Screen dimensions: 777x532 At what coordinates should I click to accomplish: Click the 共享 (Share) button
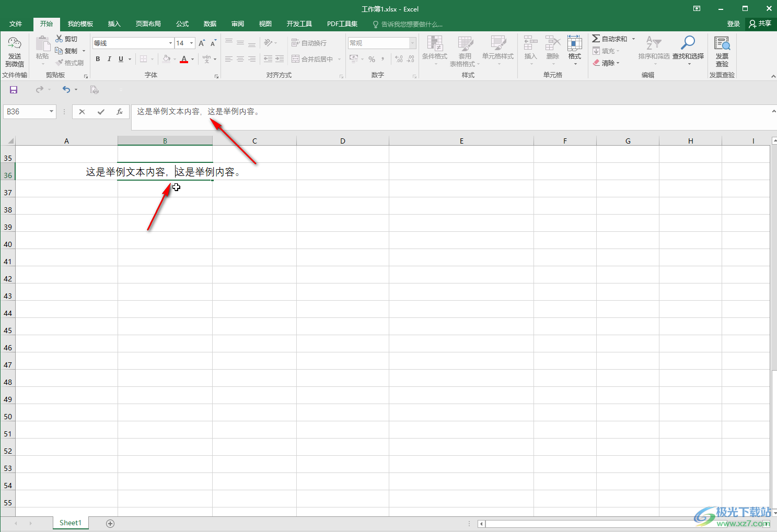[760, 24]
